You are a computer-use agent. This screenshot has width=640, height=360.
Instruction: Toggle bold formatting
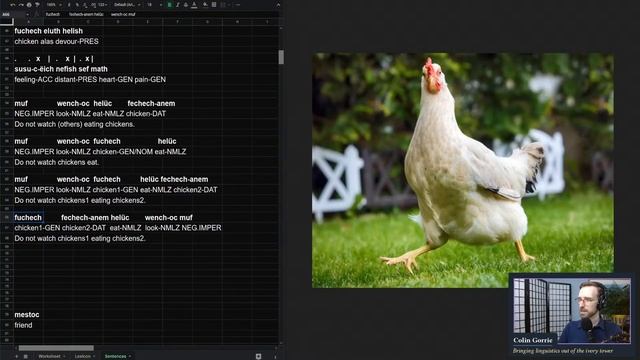(169, 5)
